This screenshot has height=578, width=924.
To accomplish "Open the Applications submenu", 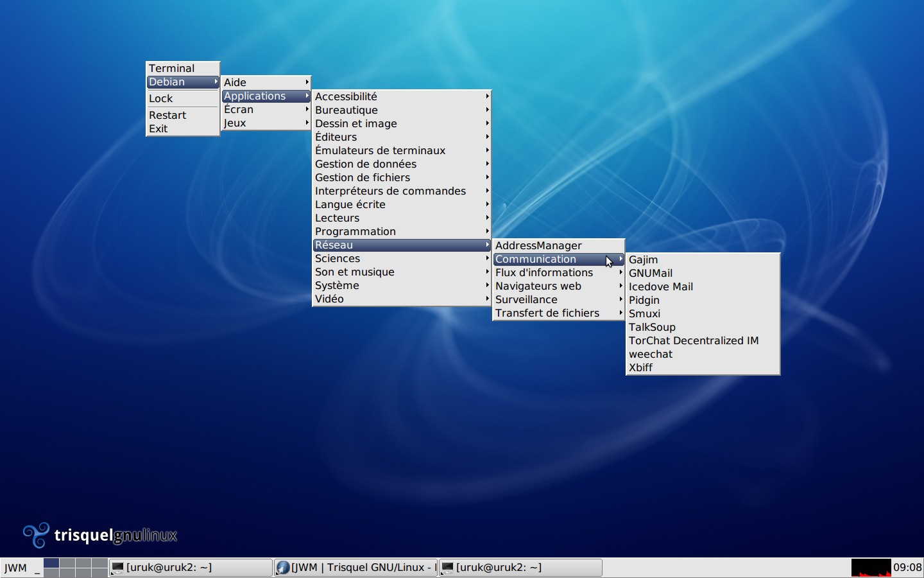I will click(x=266, y=96).
